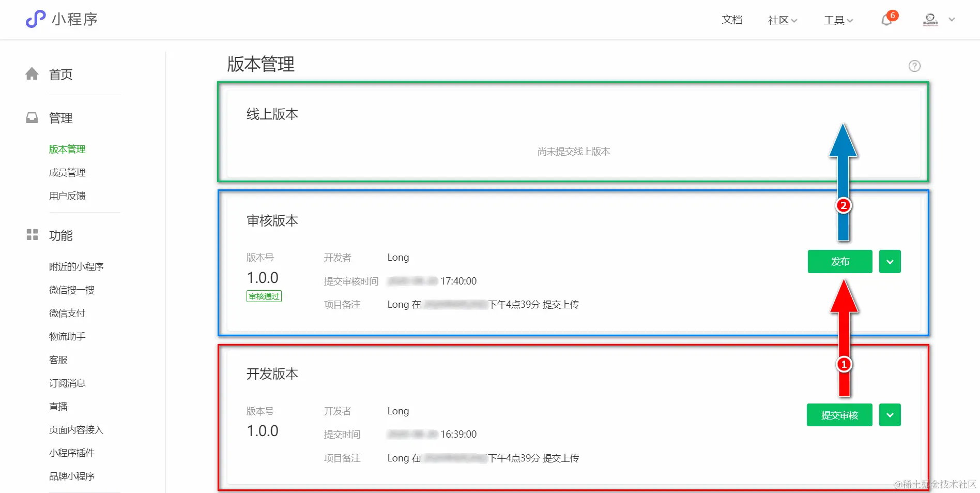Click the 功能 section heading
Screen dimensions: 980x493
(x=61, y=235)
